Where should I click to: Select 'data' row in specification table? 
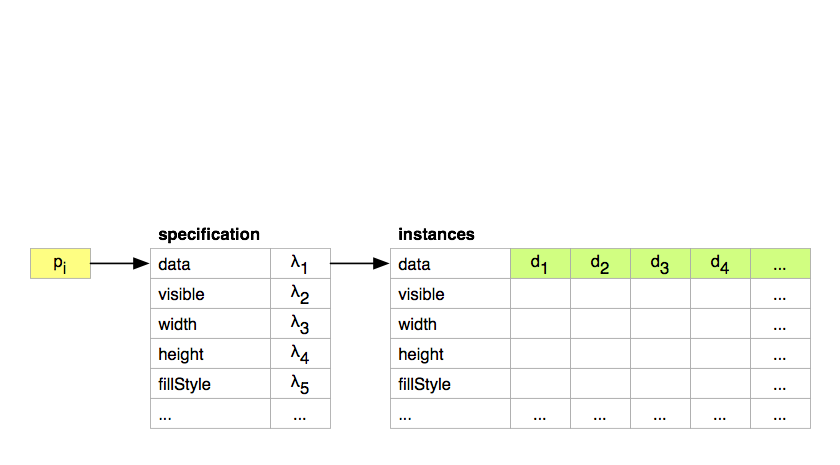pos(241,264)
